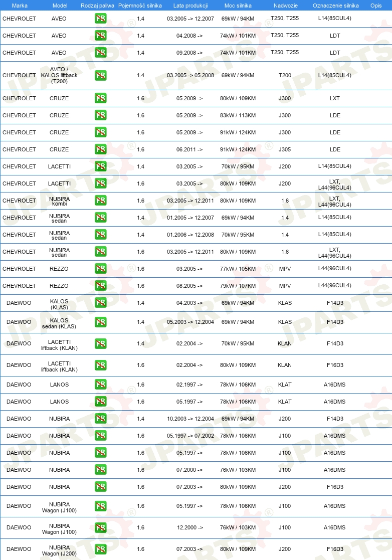Select the 77kW / 105KM power cell
The width and height of the screenshot is (392, 560).
coord(238,269)
